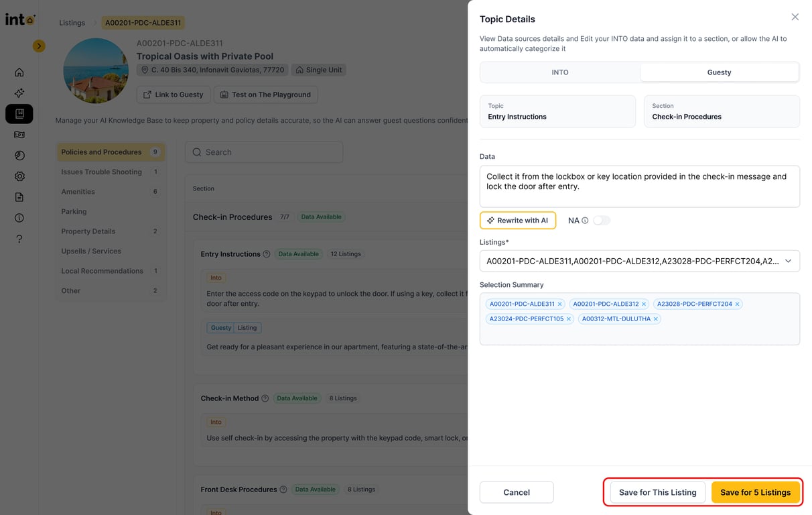812x515 pixels.
Task: Close the Topic Details panel
Action: pyautogui.click(x=795, y=17)
